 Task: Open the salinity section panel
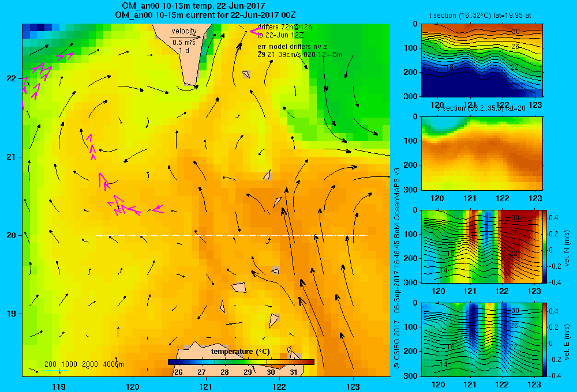(482, 153)
